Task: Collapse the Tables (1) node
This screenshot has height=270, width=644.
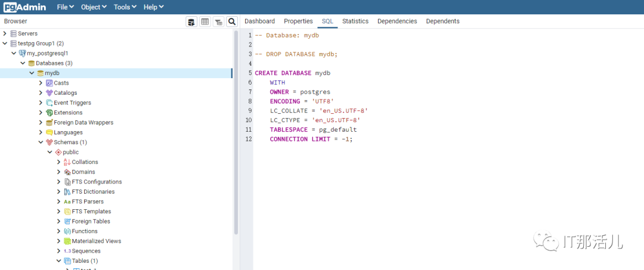Action: tap(59, 261)
